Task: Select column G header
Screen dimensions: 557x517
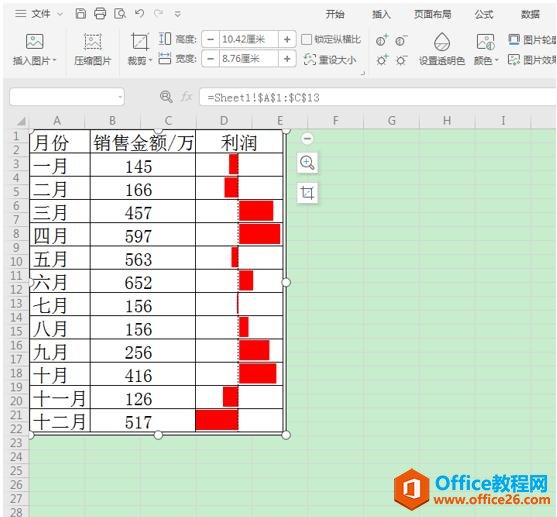Action: [x=391, y=121]
